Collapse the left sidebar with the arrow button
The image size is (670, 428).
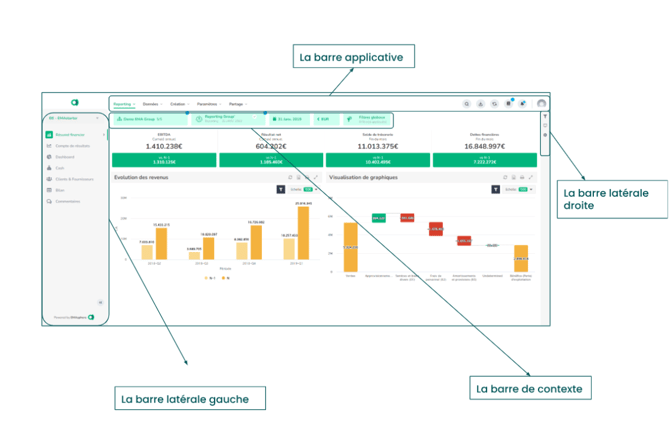100,302
